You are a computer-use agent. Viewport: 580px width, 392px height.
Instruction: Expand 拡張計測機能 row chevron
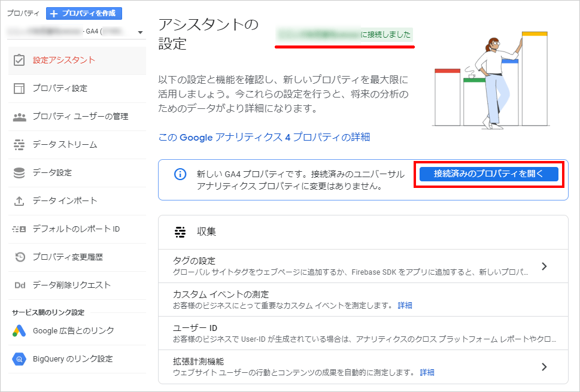coord(544,367)
